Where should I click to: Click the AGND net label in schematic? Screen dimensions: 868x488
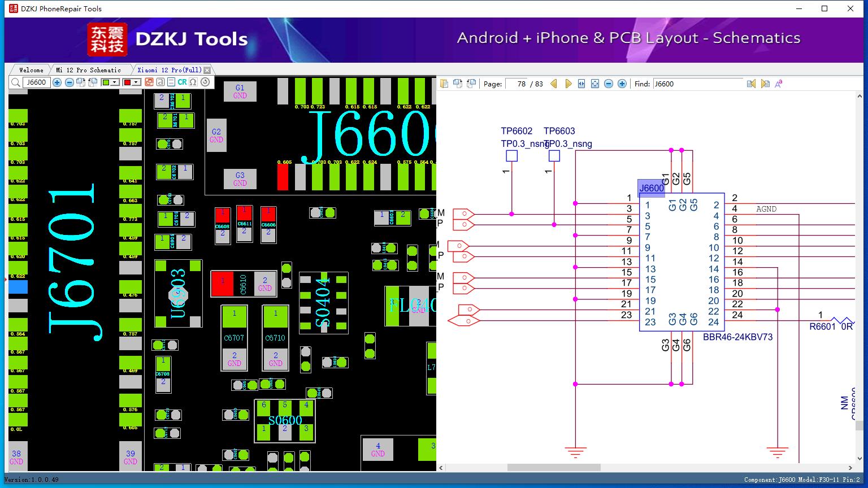coord(766,209)
